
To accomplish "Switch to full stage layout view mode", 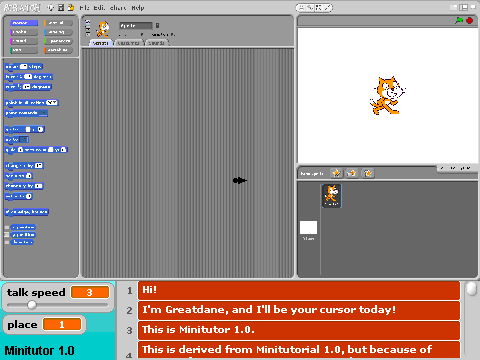I will pos(463,7).
